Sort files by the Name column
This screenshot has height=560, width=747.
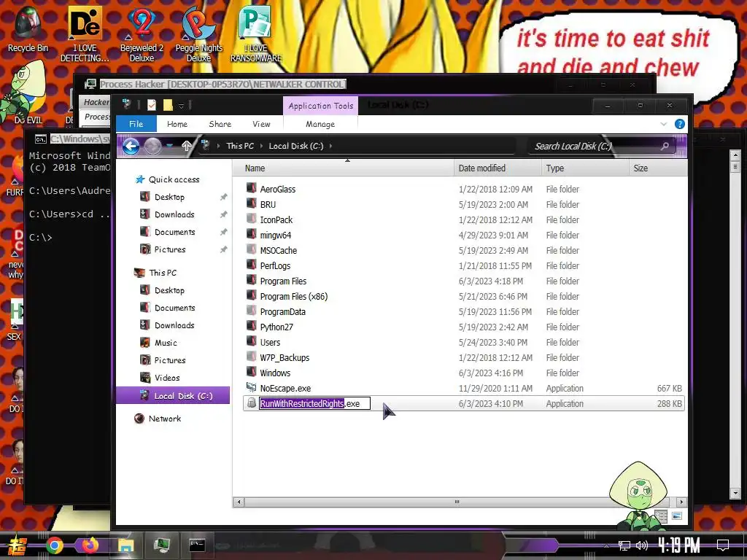point(343,168)
